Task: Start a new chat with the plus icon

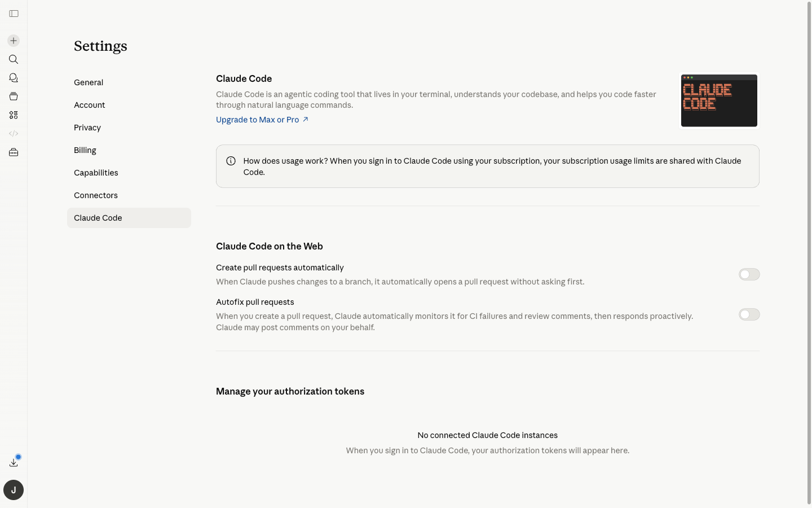Action: (13, 40)
